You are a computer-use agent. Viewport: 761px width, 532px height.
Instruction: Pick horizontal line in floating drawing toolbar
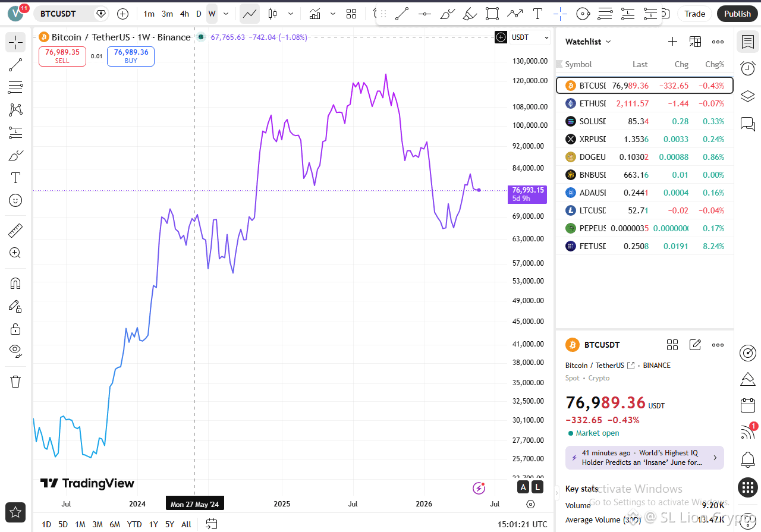[x=424, y=14]
